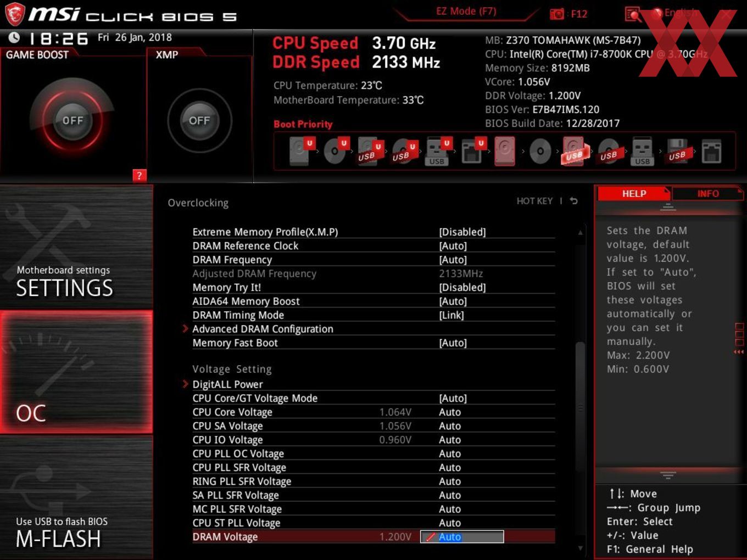
Task: Open DRAM Reference Clock [Auto] value
Action: [x=453, y=246]
